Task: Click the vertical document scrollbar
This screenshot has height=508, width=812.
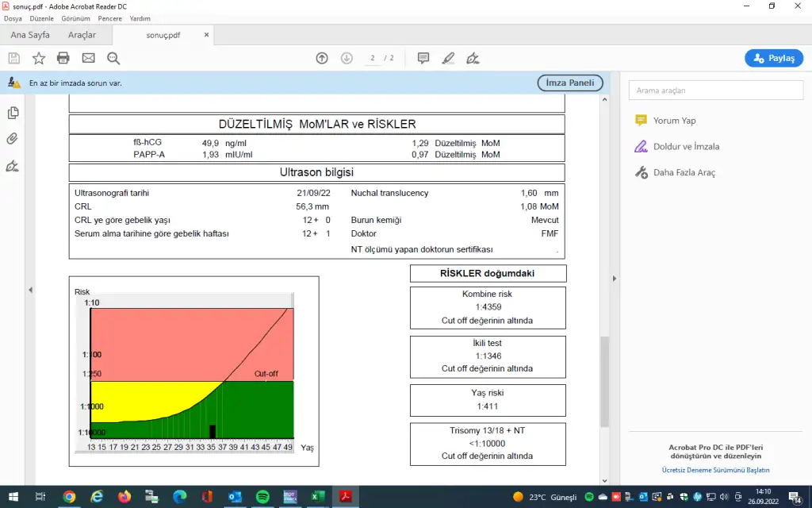Action: (603, 381)
